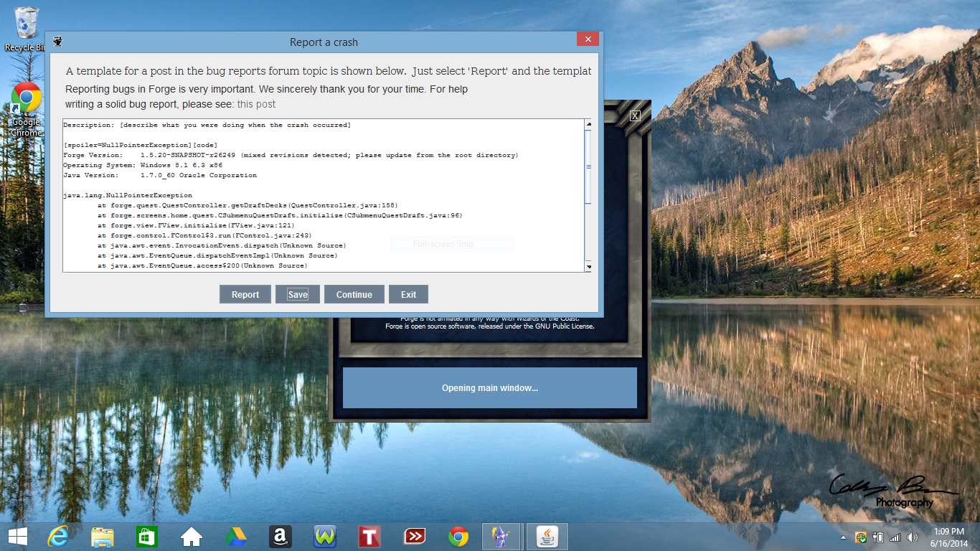Click the Forge anvil icon in title bar
This screenshot has width=980, height=551.
tap(58, 42)
